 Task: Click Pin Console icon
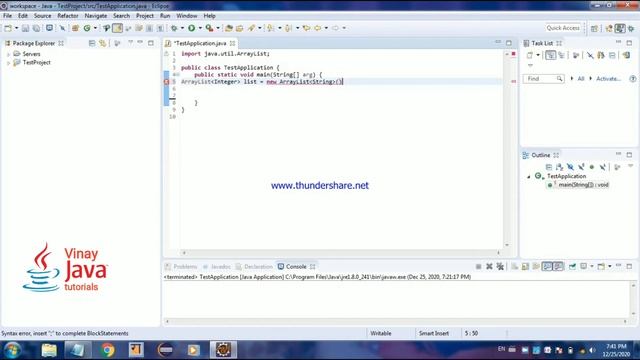click(572, 267)
